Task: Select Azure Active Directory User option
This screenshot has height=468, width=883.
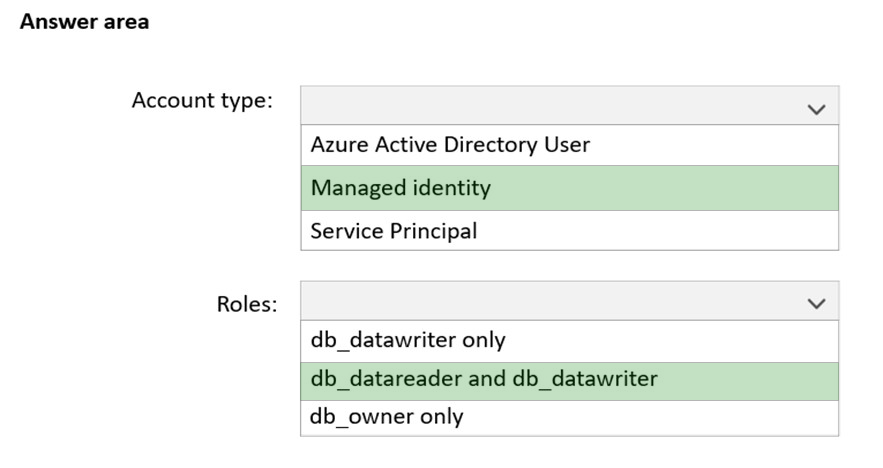Action: tap(569, 145)
